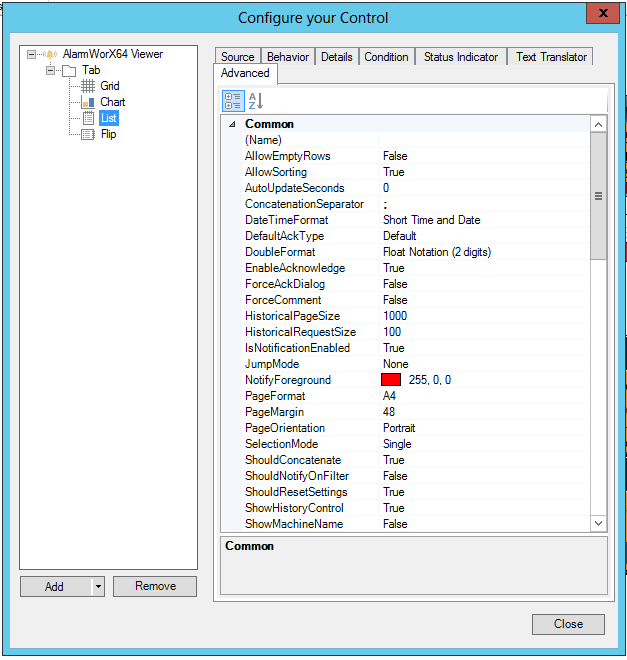Collapse the Tab tree node
Image resolution: width=627 pixels, height=660 pixels.
[50, 70]
